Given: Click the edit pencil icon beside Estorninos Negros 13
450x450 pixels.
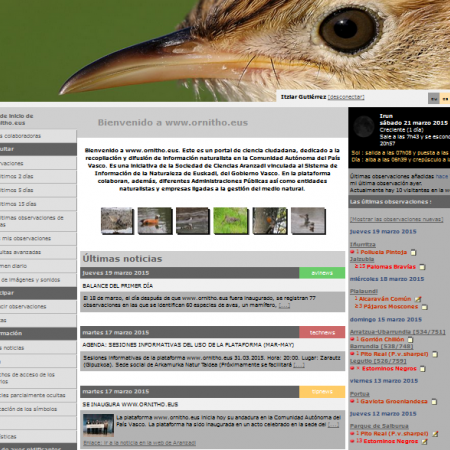Looking at the screenshot, I should coord(424,441).
